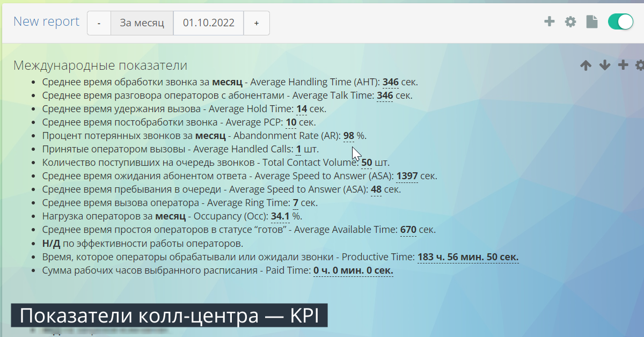
Task: Click the Occupancy value 34.1
Action: point(280,216)
